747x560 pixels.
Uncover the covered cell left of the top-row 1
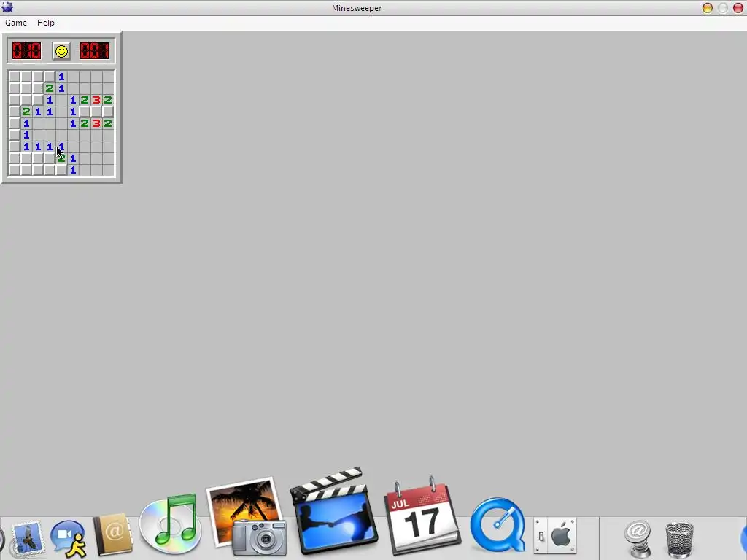pos(50,76)
